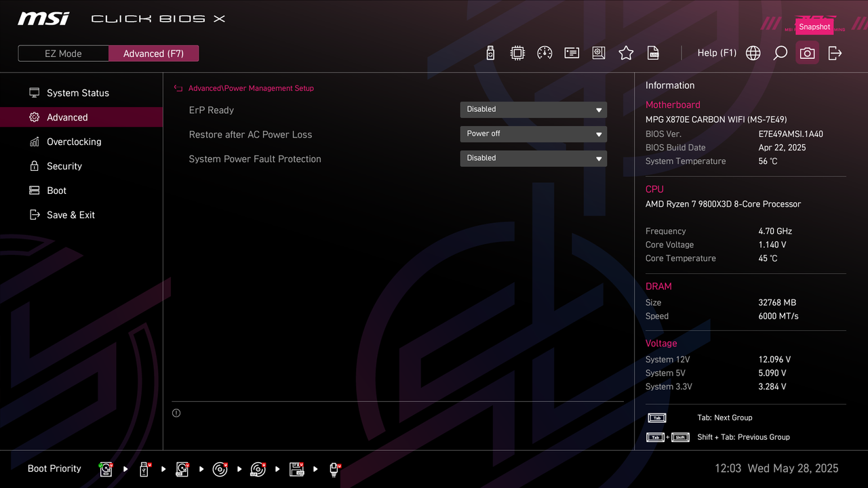Viewport: 868px width, 488px height.
Task: Click the Shift + Tab: Previous Group hint
Action: tap(743, 437)
